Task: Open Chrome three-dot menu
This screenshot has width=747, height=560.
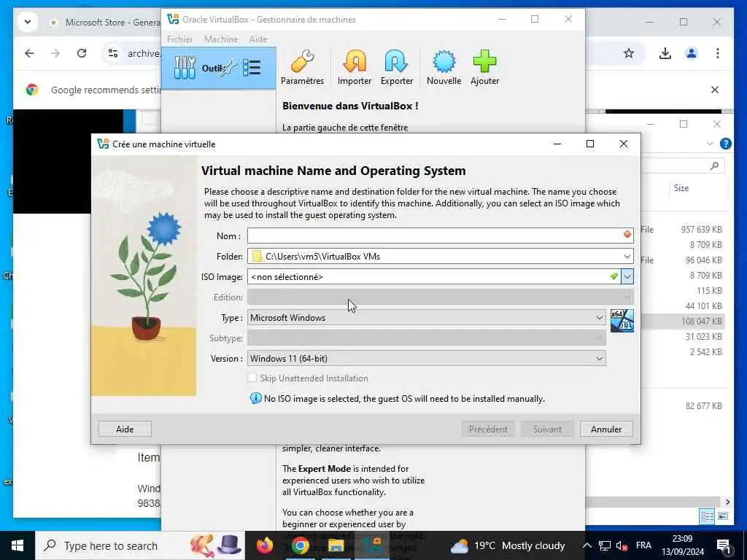Action: (x=718, y=53)
